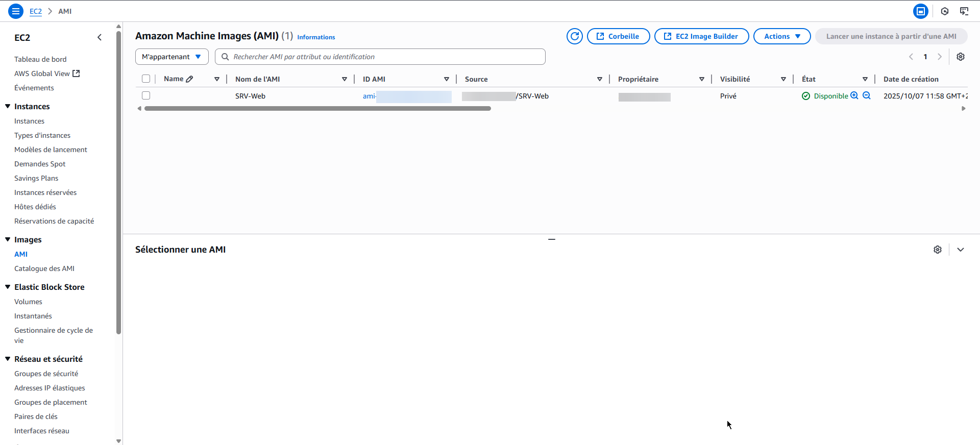The image size is (980, 445).
Task: Open the M'appartenant ownership filter
Action: tap(172, 57)
